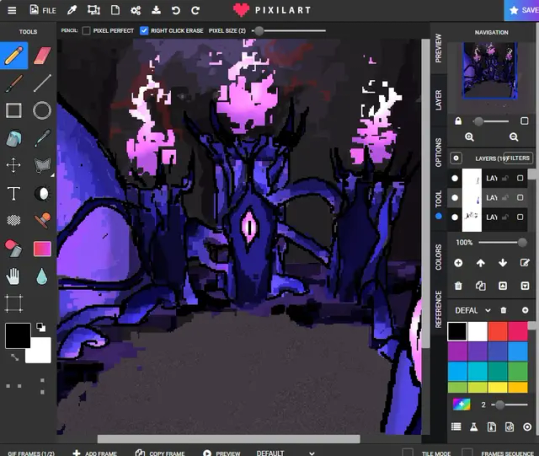Switch to the COLORS side tab
Image resolution: width=539 pixels, height=456 pixels.
pos(438,257)
